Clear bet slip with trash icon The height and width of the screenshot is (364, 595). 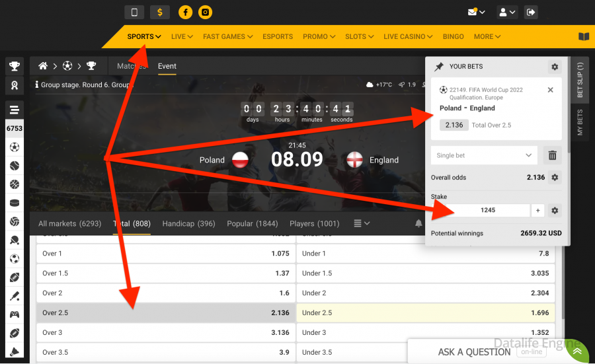[x=553, y=155]
